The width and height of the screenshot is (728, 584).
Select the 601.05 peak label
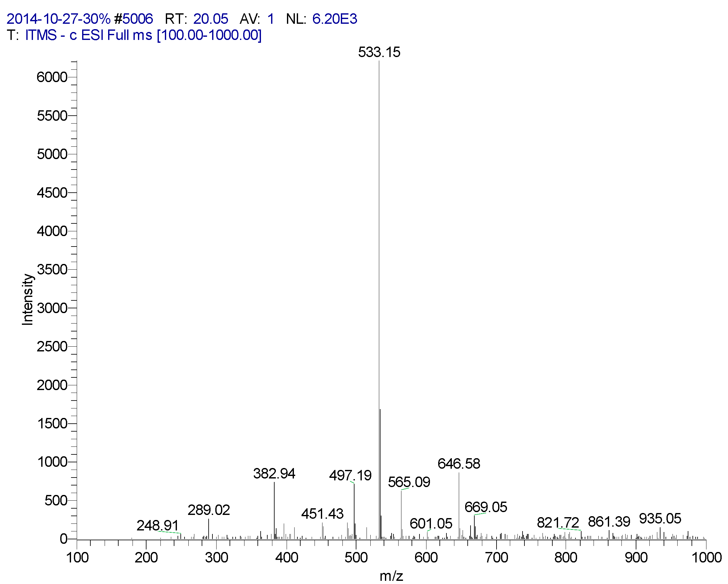[x=431, y=523]
